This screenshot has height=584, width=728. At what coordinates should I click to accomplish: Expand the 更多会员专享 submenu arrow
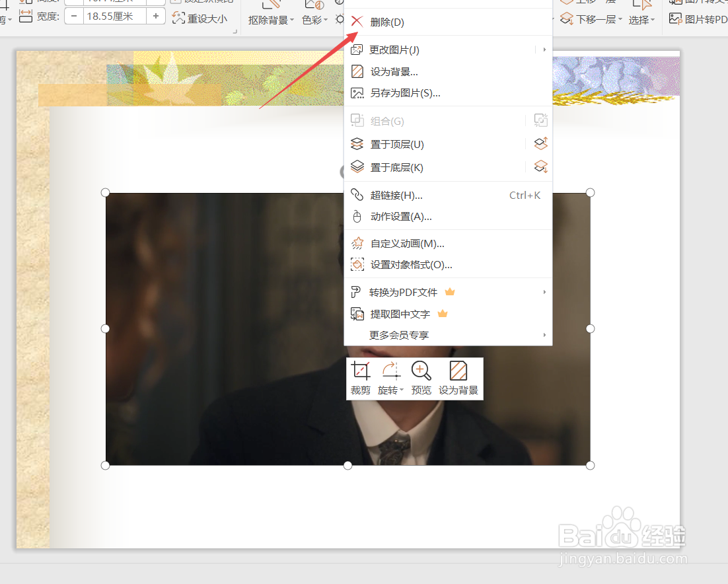pos(544,335)
